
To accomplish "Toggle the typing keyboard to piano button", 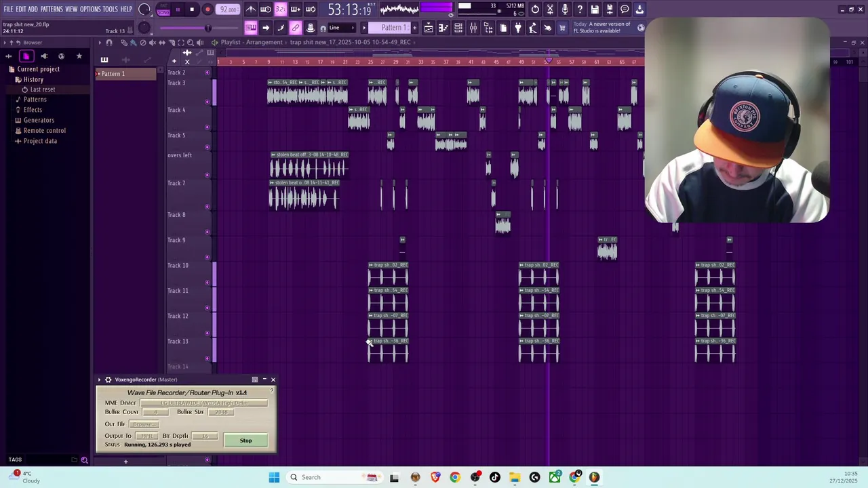I will [250, 28].
